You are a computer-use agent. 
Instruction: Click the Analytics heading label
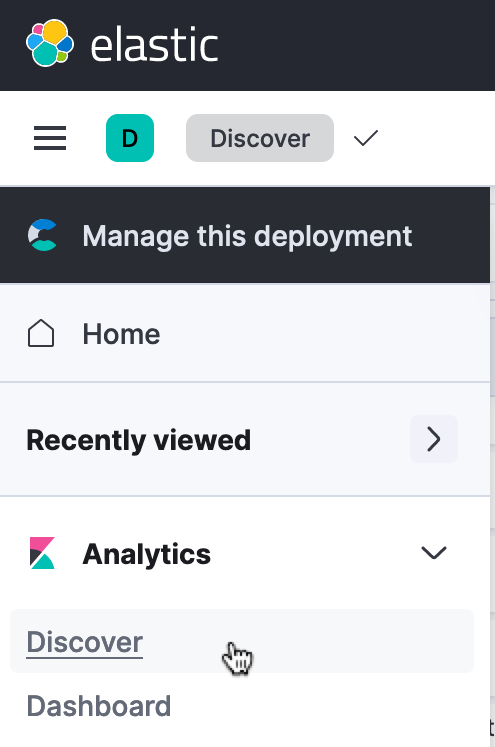point(147,554)
